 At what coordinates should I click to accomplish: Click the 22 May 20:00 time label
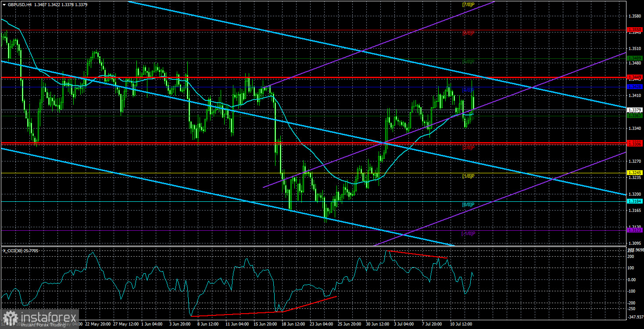[98, 324]
